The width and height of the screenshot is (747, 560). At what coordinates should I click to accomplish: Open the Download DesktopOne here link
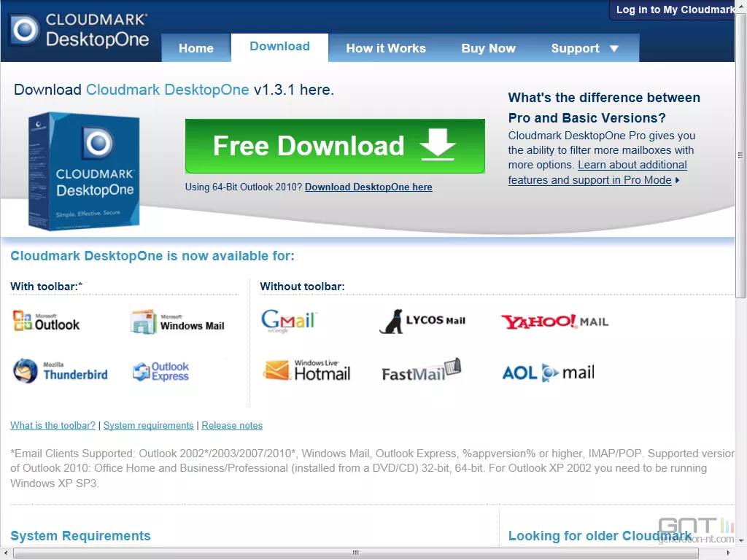point(368,187)
